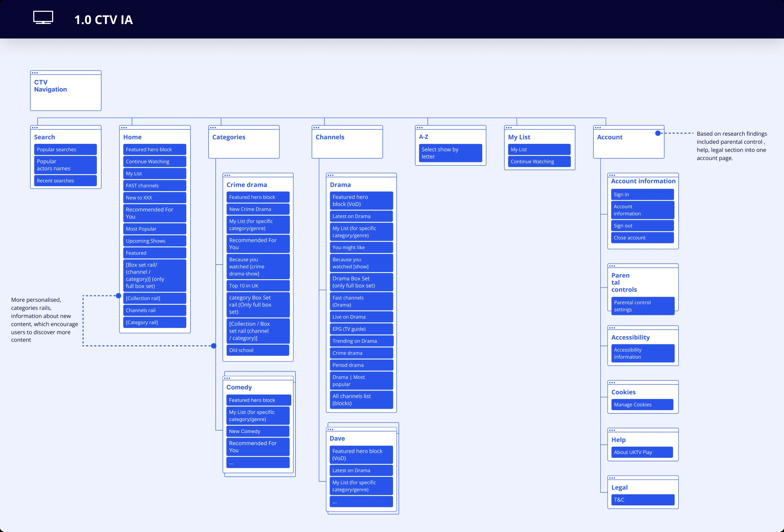Select Top 10 in UK item
784x532 pixels.
pyautogui.click(x=258, y=286)
